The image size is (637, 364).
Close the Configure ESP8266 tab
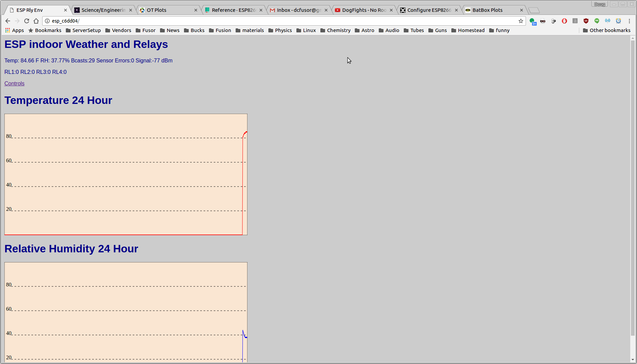tap(456, 10)
